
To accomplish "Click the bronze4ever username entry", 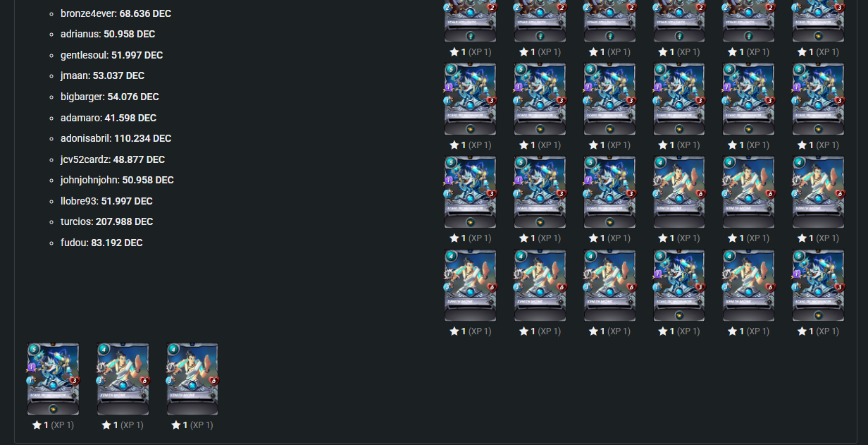I will coord(87,13).
